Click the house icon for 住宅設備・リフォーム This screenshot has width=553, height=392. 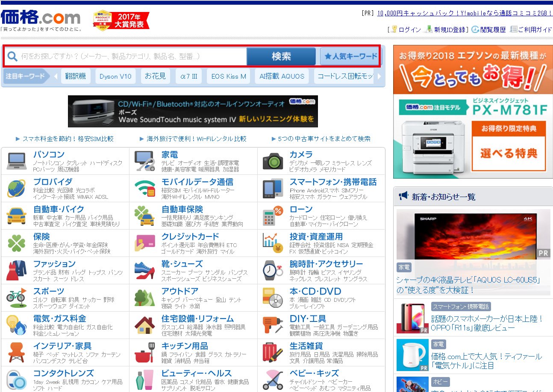(145, 325)
